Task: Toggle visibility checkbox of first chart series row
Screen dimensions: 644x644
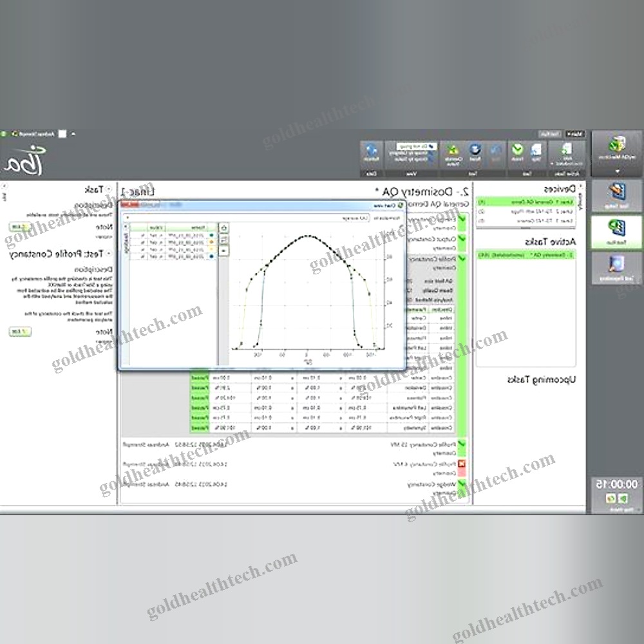Action: click(143, 235)
